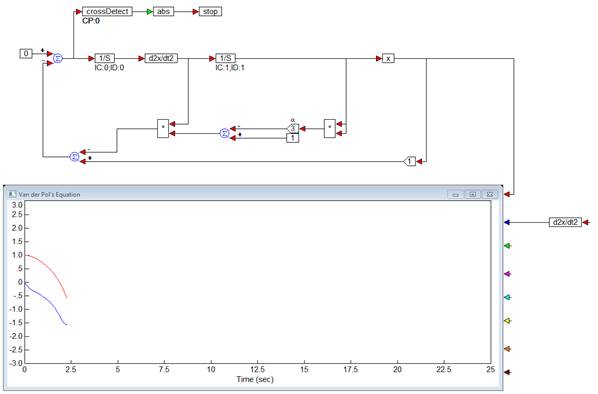This screenshot has height=394, width=598.
Task: Select the stop block
Action: click(x=210, y=11)
